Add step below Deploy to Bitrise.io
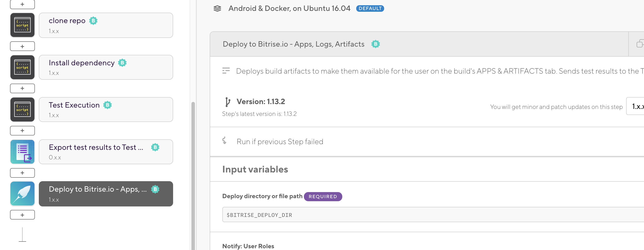 [22, 215]
